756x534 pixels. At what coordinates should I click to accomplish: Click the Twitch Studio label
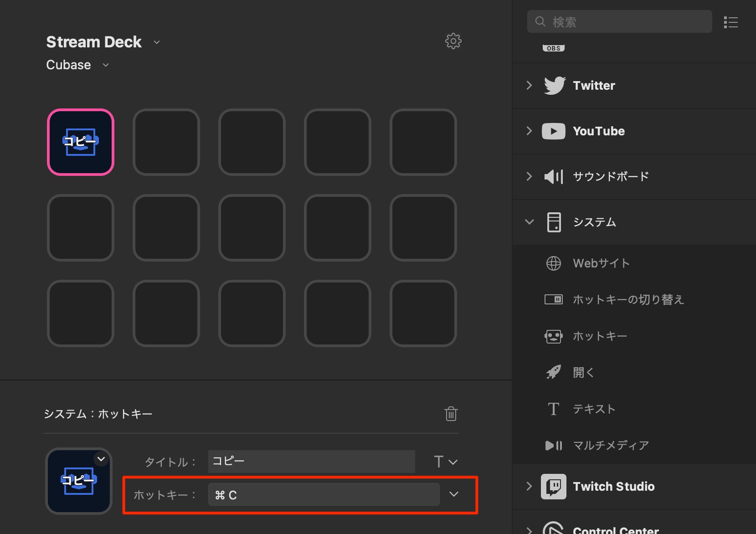click(x=614, y=487)
